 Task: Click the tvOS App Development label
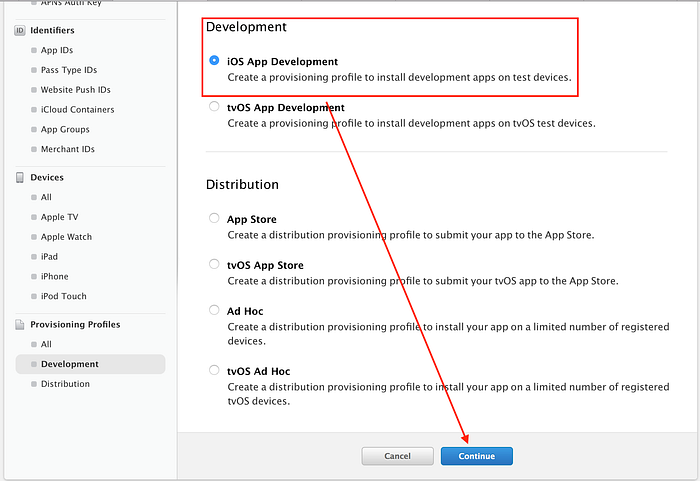click(286, 108)
